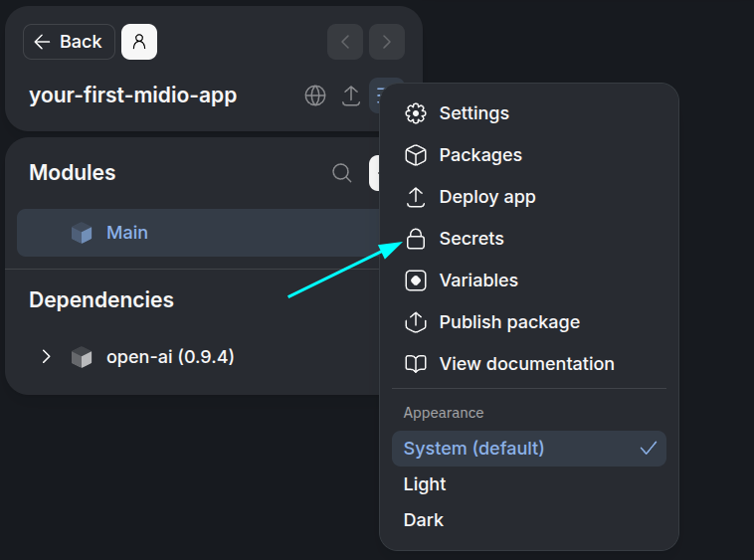
Task: Click the Variables icon in menu
Action: click(416, 280)
